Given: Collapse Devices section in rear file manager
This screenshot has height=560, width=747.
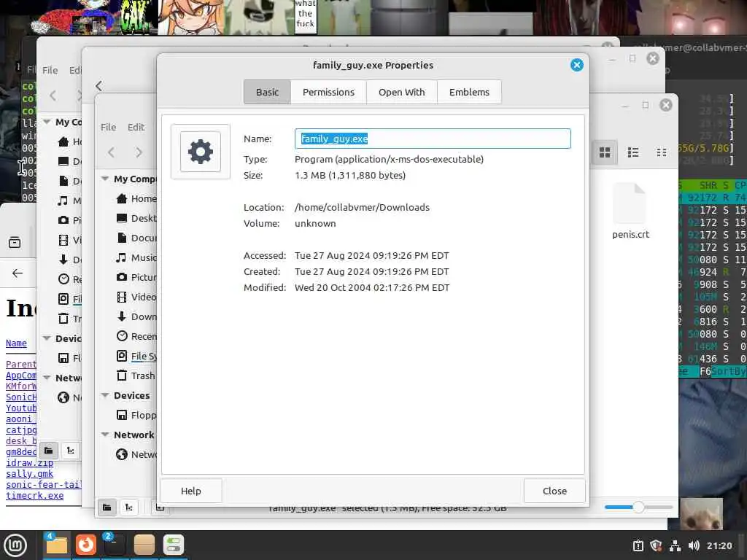Looking at the screenshot, I should (47, 338).
